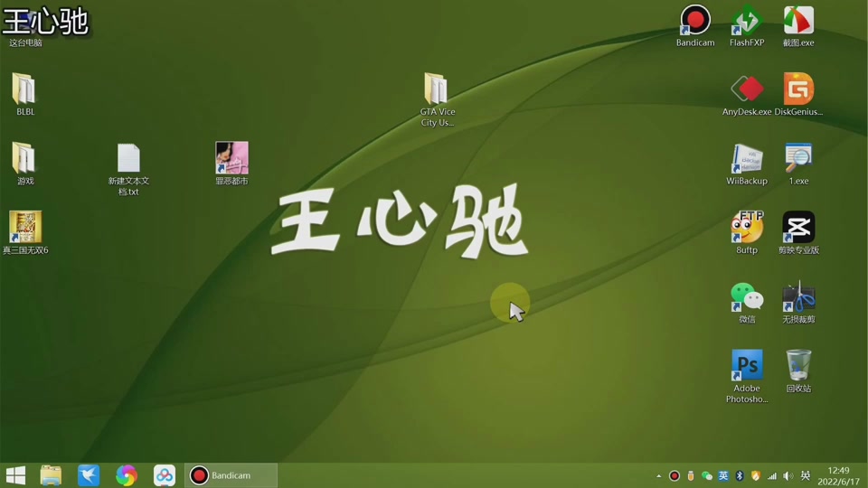868x488 pixels.
Task: Launch 真三国无双6 game shortcut
Action: tap(25, 232)
